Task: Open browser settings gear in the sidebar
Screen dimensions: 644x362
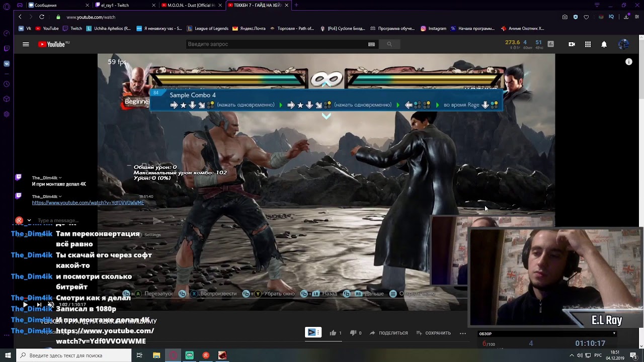Action: click(x=7, y=114)
